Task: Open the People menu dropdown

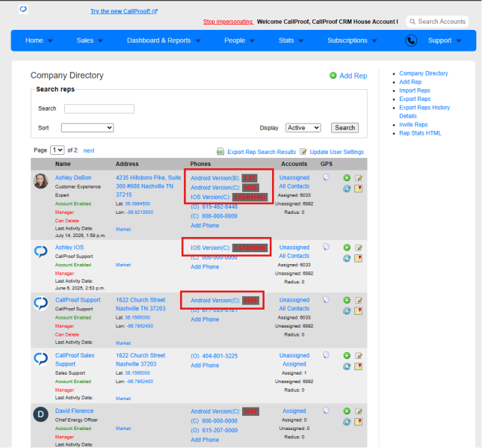Action: point(239,40)
